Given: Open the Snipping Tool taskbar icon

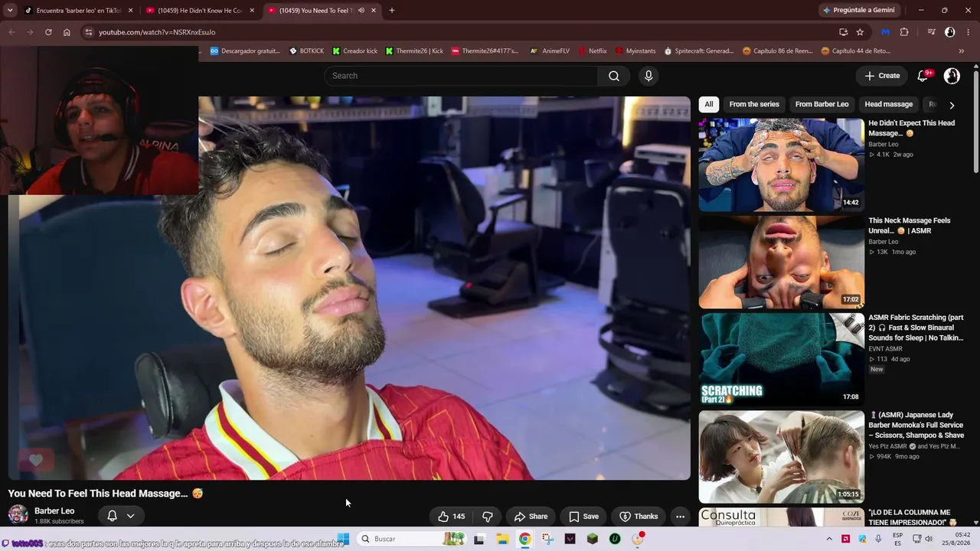Looking at the screenshot, I should click(x=547, y=539).
